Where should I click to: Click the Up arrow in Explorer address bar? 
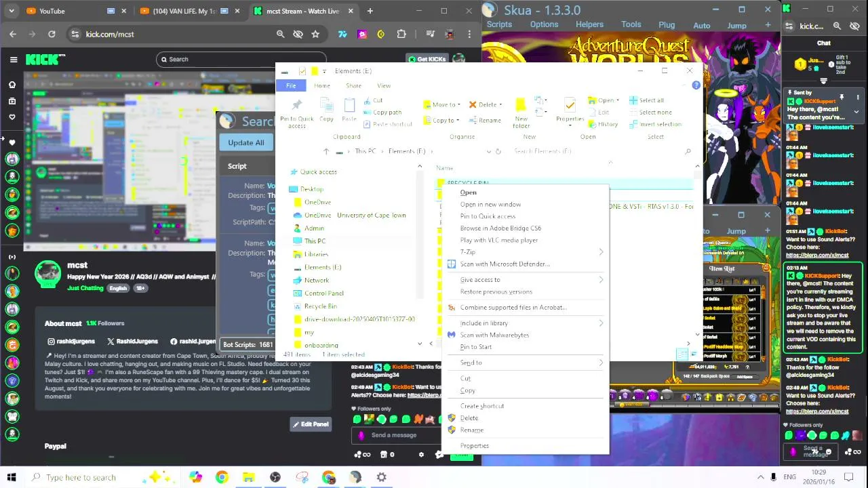326,151
